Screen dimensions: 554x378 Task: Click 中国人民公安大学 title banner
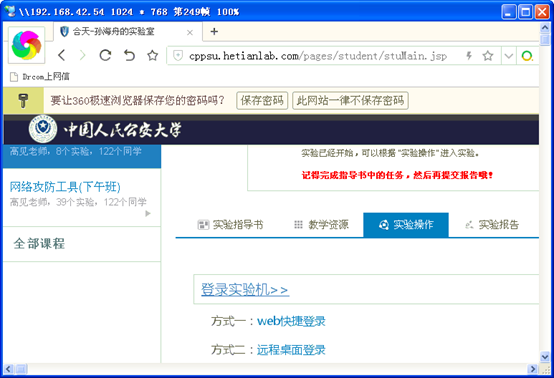(x=123, y=130)
